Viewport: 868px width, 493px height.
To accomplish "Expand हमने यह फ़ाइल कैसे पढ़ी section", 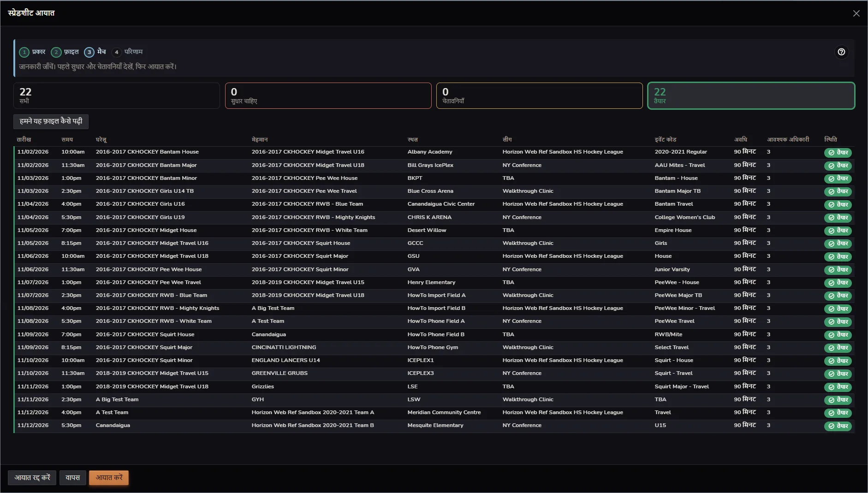I will pyautogui.click(x=51, y=121).
